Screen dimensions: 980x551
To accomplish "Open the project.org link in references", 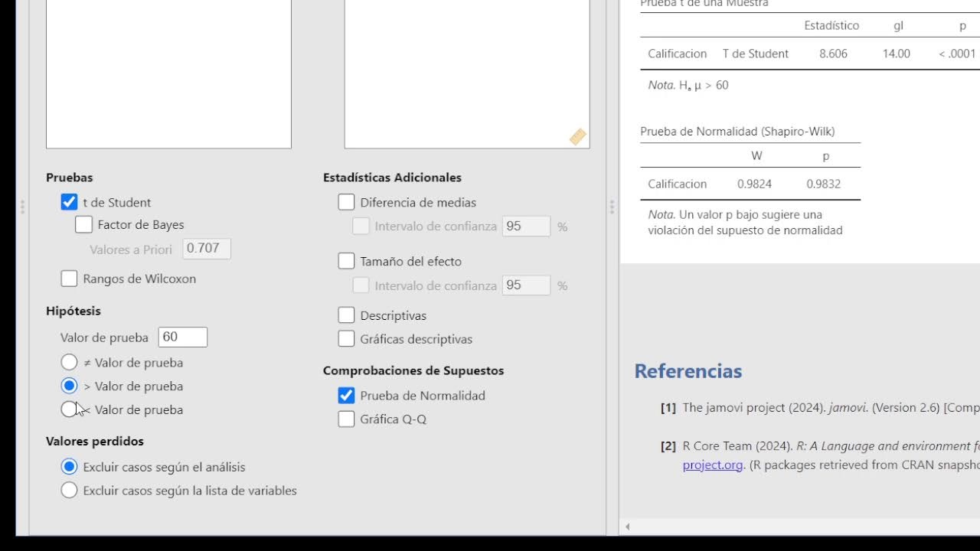I will coord(713,465).
